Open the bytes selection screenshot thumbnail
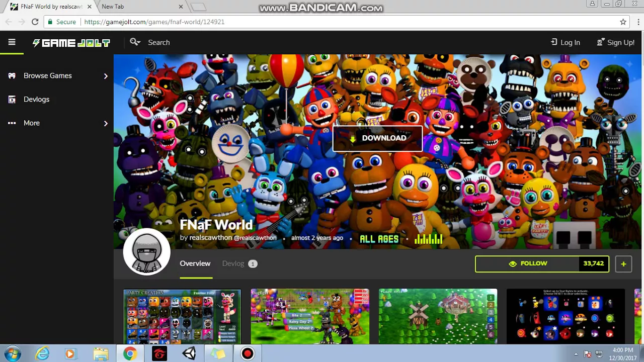Image resolution: width=644 pixels, height=362 pixels. (x=566, y=317)
